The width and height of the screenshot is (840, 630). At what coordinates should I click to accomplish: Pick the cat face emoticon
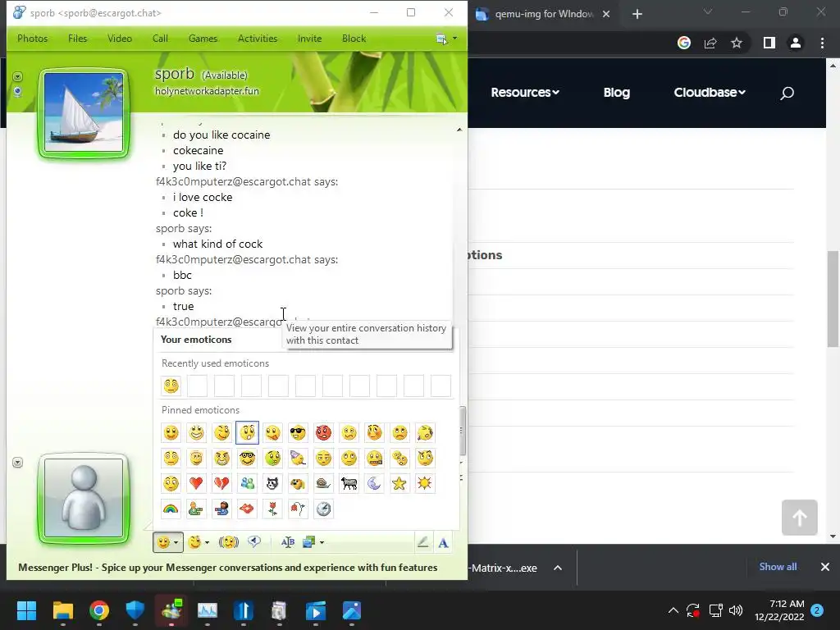[x=272, y=483]
